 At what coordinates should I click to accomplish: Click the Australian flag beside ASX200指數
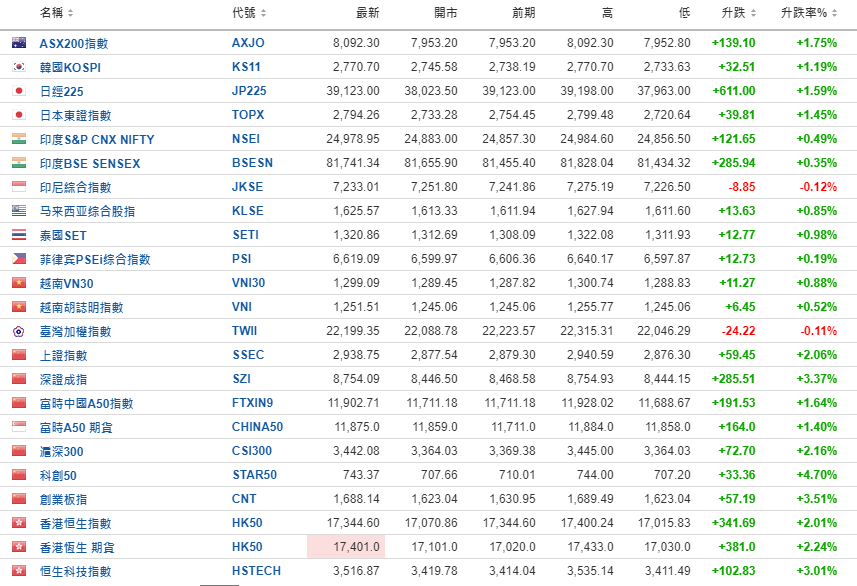tap(18, 43)
